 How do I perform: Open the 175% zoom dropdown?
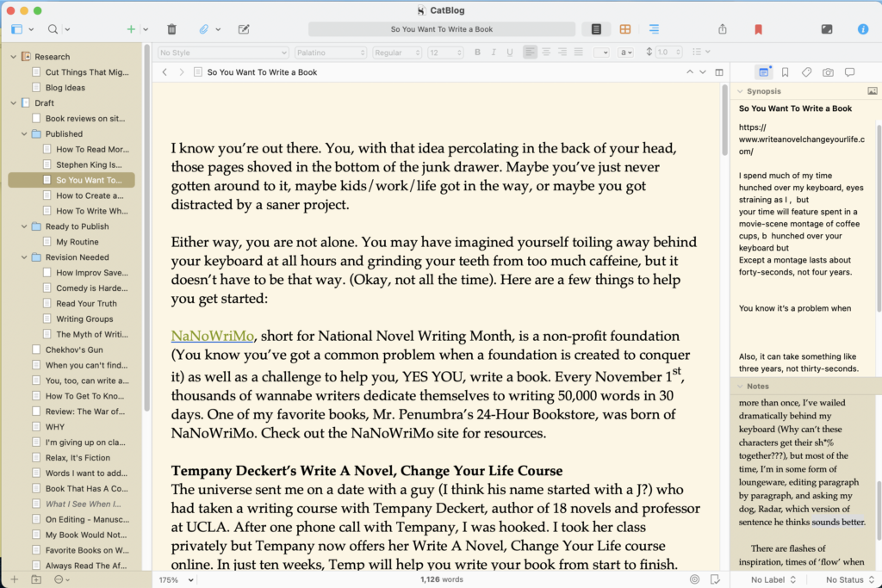pos(176,579)
